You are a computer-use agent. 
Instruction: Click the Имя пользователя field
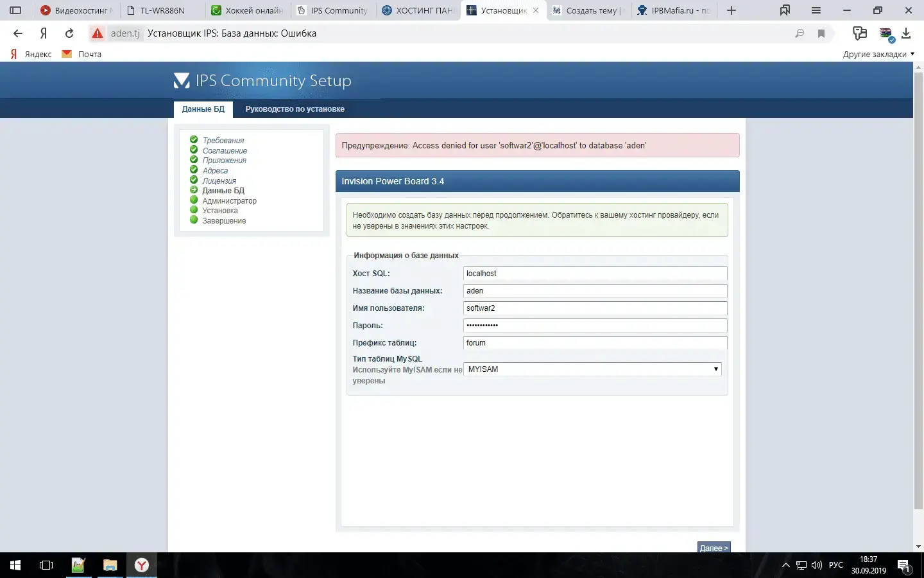click(x=595, y=308)
